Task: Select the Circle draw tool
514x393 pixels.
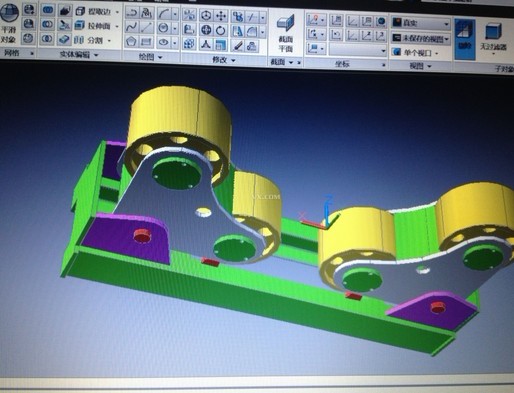Action: (164, 28)
